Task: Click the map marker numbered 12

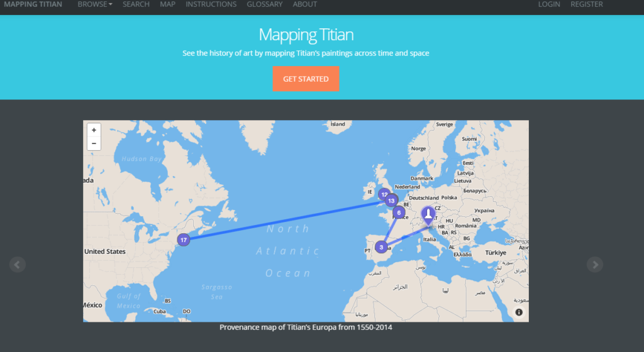Action: (x=384, y=194)
